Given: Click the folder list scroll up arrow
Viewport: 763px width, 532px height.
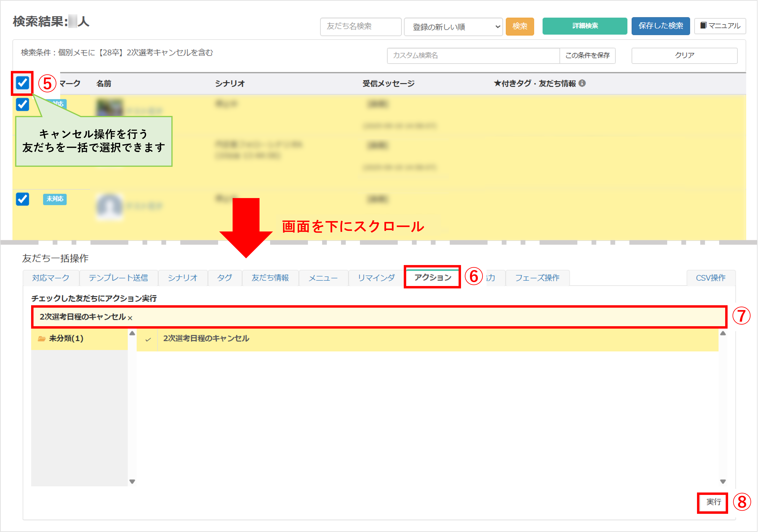Looking at the screenshot, I should (x=132, y=333).
